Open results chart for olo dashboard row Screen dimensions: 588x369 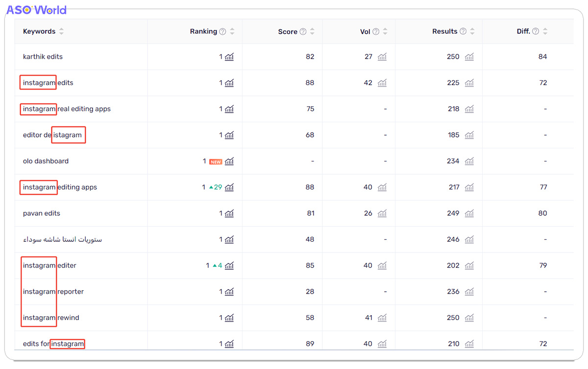[x=469, y=161]
